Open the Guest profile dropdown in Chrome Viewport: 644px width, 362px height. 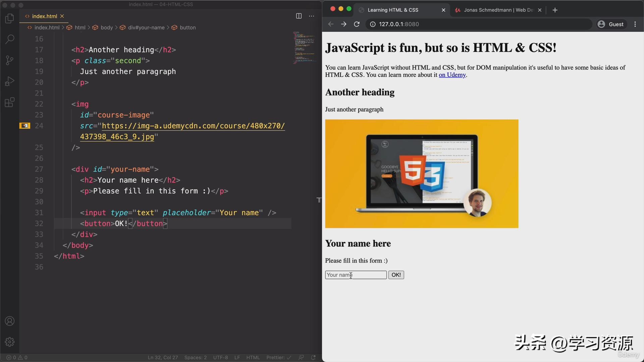[x=611, y=24]
